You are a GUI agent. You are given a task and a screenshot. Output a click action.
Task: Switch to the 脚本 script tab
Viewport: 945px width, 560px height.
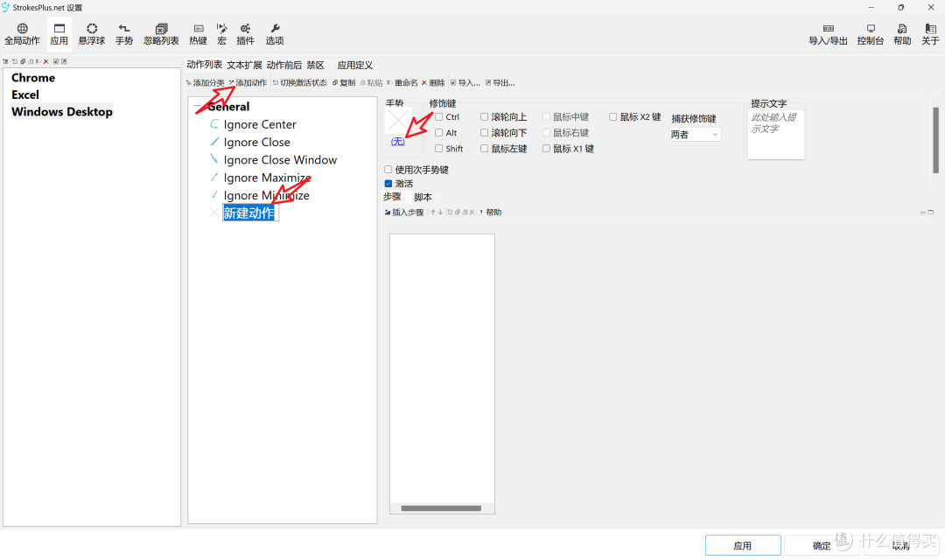[x=423, y=197]
